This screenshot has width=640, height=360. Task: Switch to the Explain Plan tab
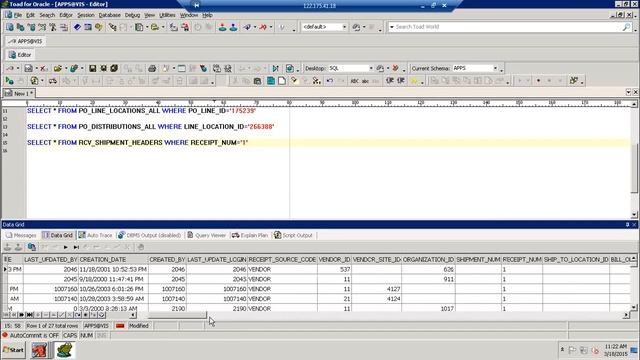pyautogui.click(x=250, y=236)
